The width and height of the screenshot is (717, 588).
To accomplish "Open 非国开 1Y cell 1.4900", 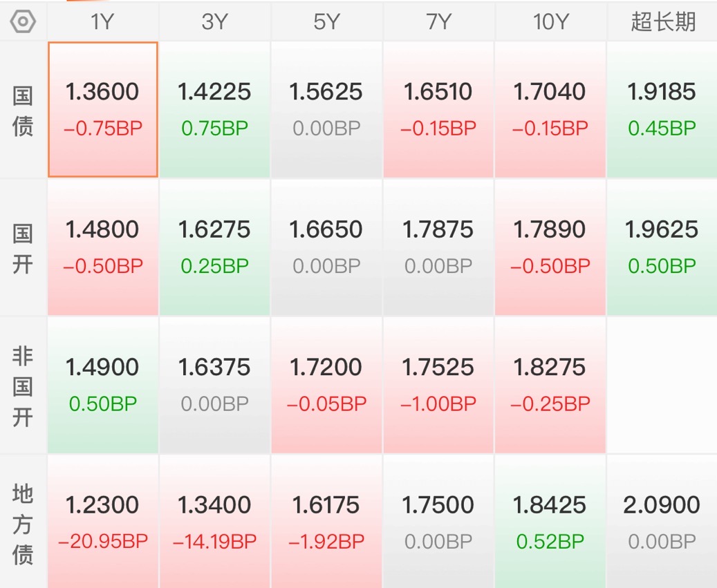I will click(103, 386).
